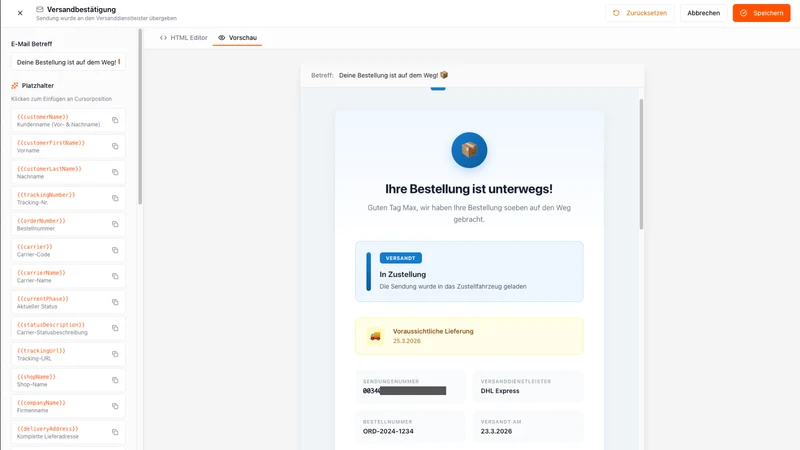The width and height of the screenshot is (800, 450).
Task: Copy the {{statusDescription}} placeholder icon
Action: pos(115,329)
